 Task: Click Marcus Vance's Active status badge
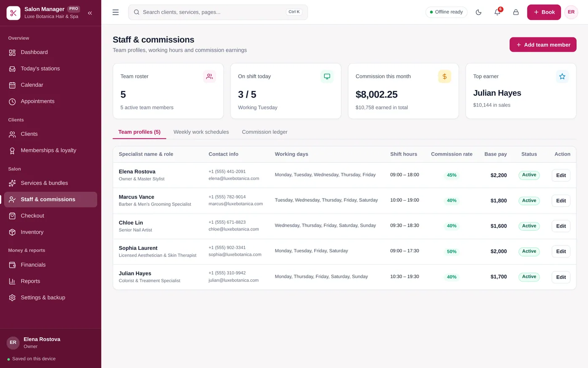point(529,201)
